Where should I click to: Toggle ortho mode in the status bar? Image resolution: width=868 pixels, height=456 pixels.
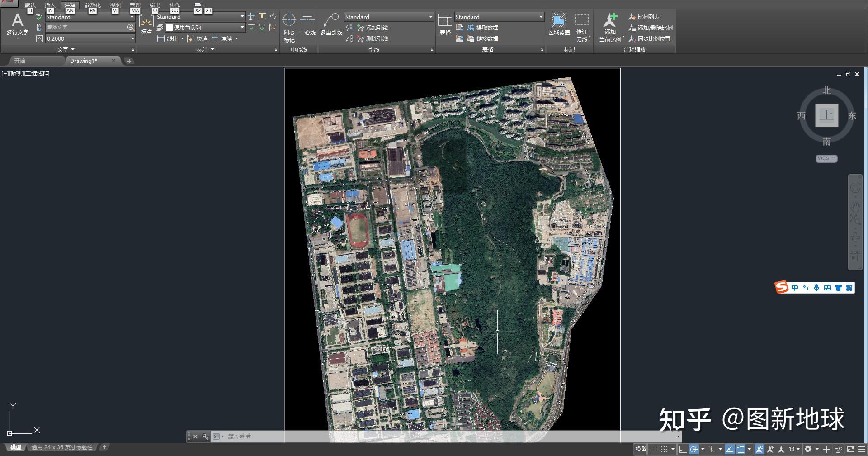(x=682, y=449)
